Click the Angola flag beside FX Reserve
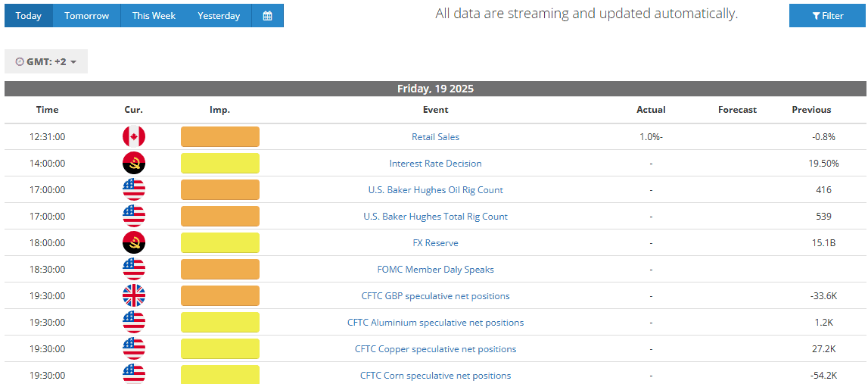 (x=134, y=243)
